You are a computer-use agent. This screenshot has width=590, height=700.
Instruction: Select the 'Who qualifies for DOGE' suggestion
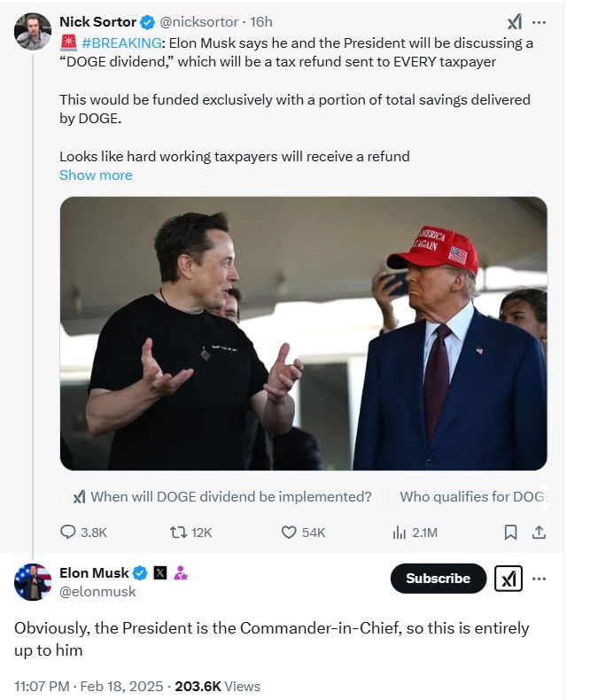coord(470,497)
